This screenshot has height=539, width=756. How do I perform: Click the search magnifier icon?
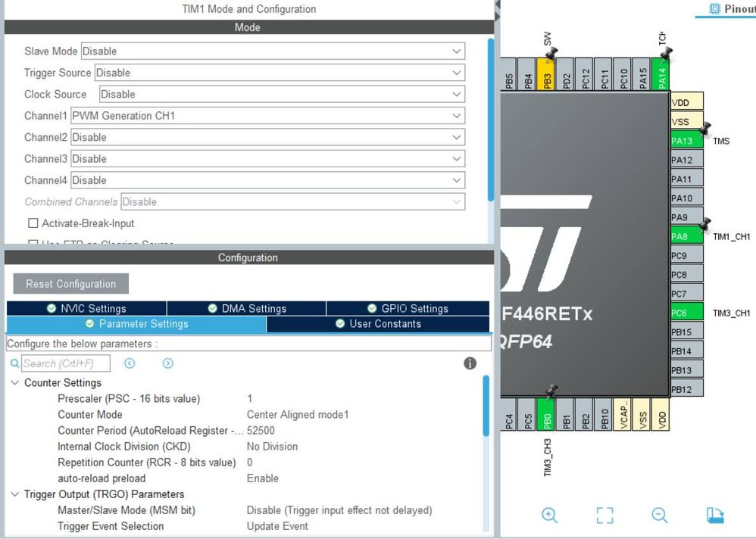click(x=15, y=363)
